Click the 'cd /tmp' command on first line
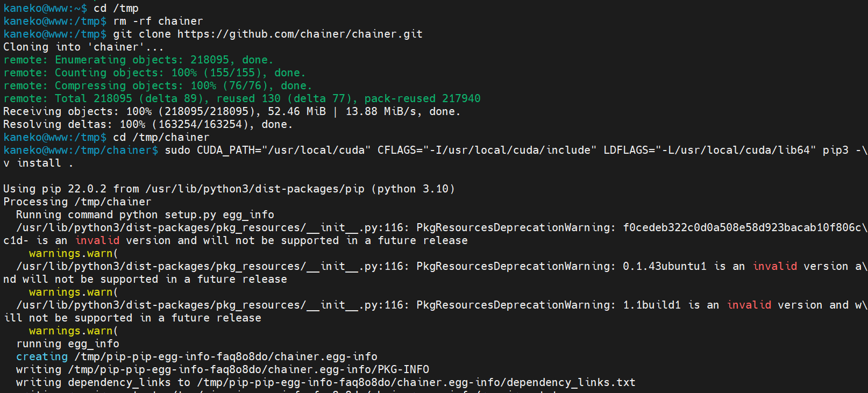This screenshot has width=868, height=393. pos(116,8)
